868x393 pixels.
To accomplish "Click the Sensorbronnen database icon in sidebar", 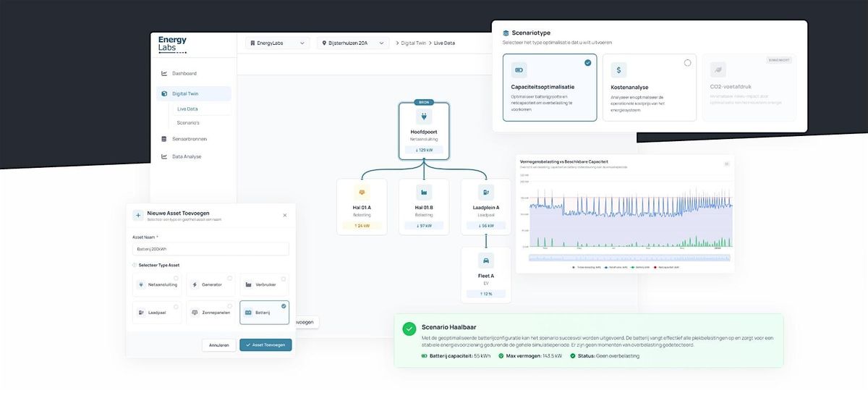I will point(164,139).
